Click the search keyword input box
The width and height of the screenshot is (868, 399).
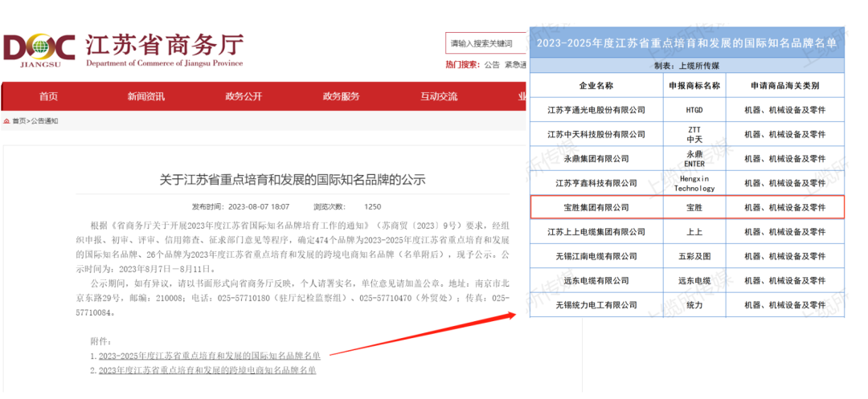(x=485, y=43)
